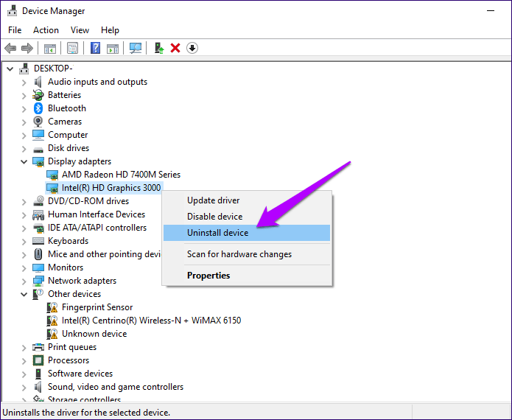Click the Forward arrow toolbar icon

click(27, 49)
